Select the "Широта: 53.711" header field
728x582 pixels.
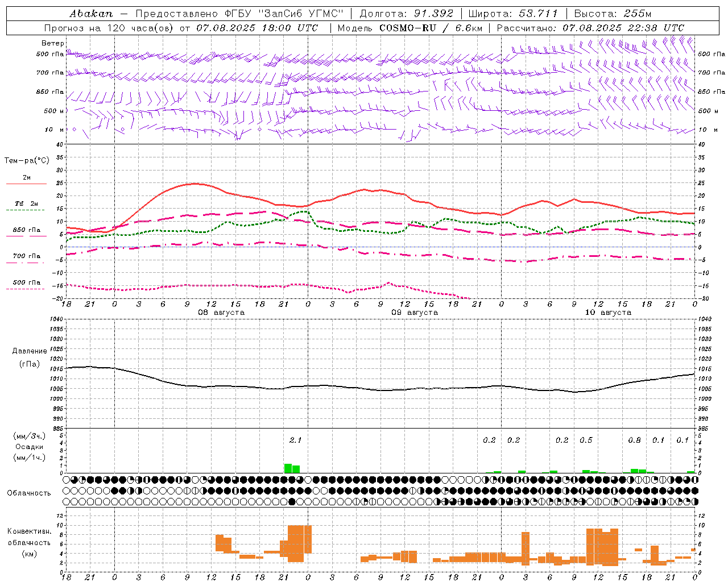click(513, 14)
